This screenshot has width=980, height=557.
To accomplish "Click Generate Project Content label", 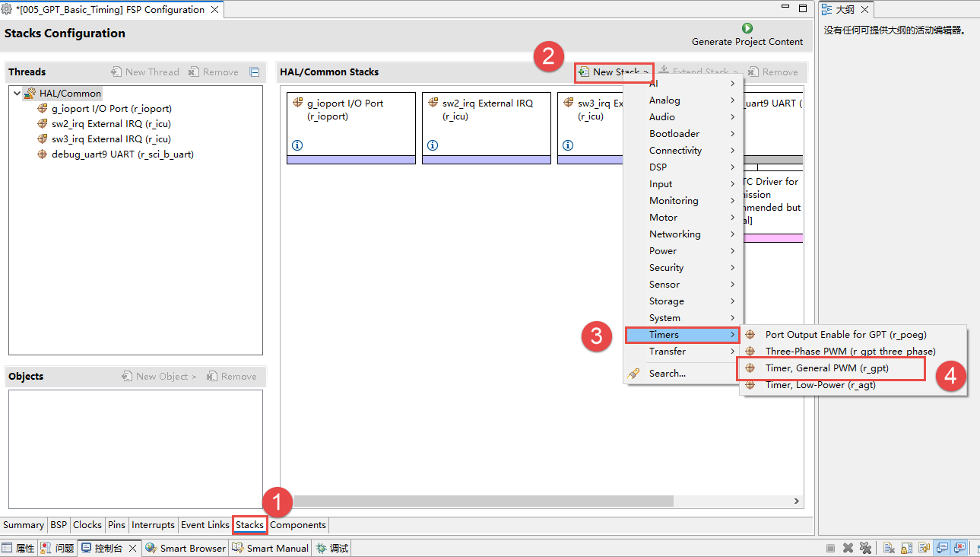I will tap(747, 42).
